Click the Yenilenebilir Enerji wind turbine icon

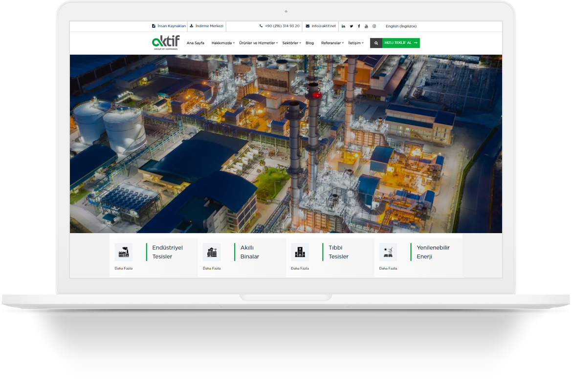(x=388, y=252)
